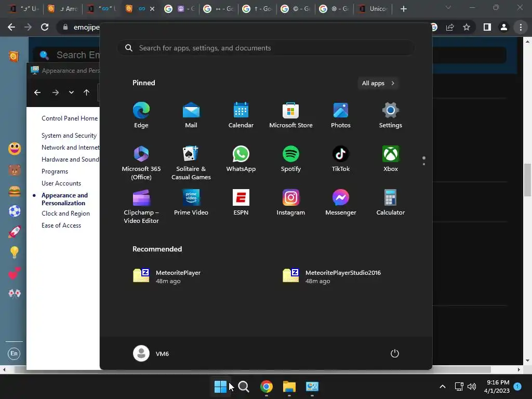Viewport: 532px width, 399px height.
Task: Open User Accounts category
Action: pos(61,183)
